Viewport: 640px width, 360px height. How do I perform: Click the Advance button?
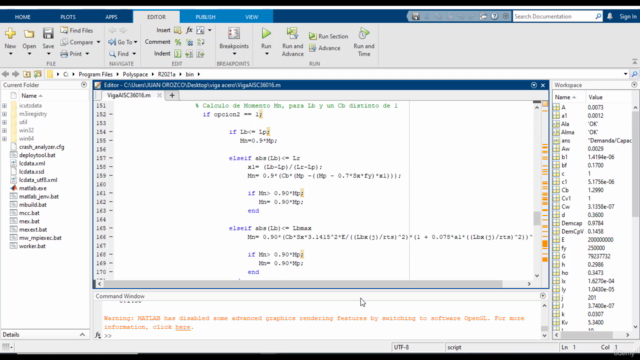point(325,48)
